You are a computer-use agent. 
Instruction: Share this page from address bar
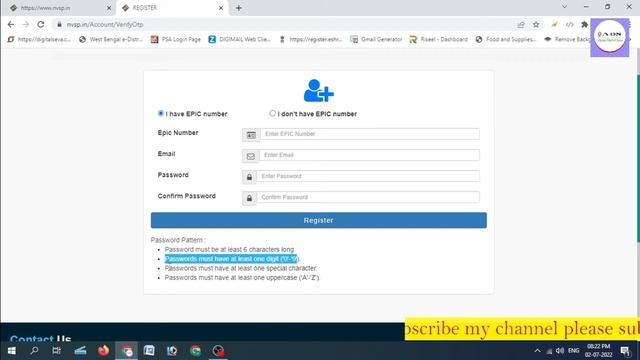pyautogui.click(x=521, y=25)
